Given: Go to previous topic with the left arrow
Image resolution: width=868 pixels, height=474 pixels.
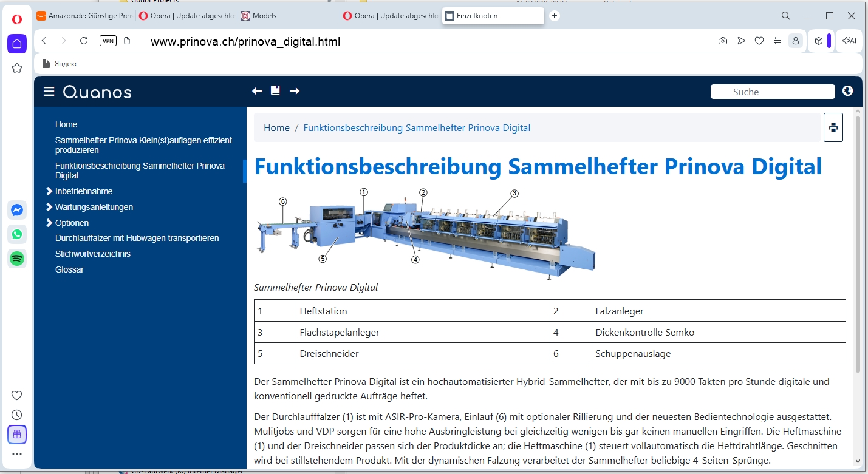Looking at the screenshot, I should [x=257, y=91].
